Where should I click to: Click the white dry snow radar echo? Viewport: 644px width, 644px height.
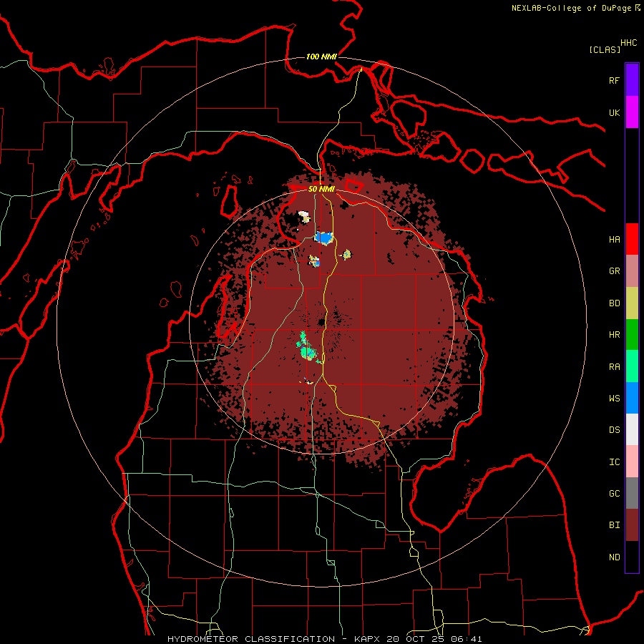click(x=304, y=216)
